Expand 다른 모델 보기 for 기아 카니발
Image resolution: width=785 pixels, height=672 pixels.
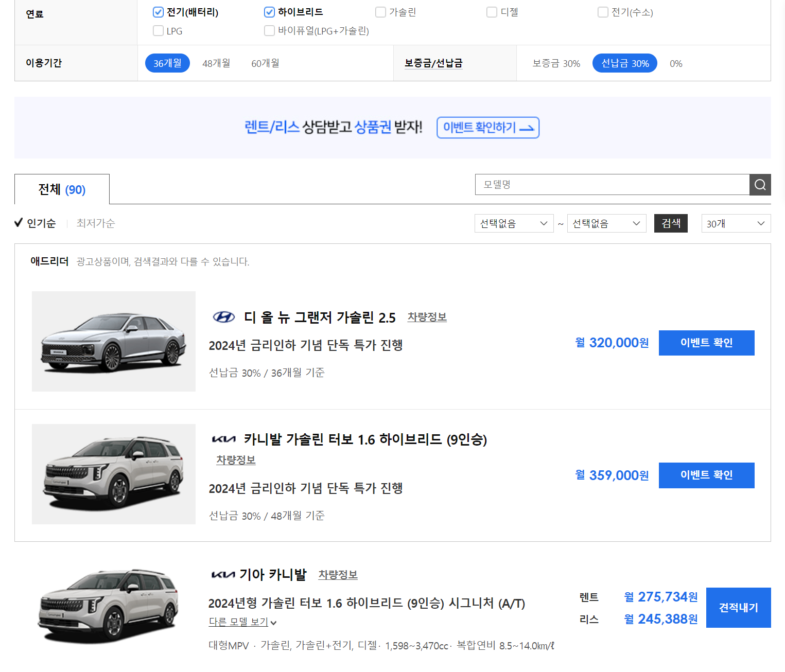click(242, 622)
